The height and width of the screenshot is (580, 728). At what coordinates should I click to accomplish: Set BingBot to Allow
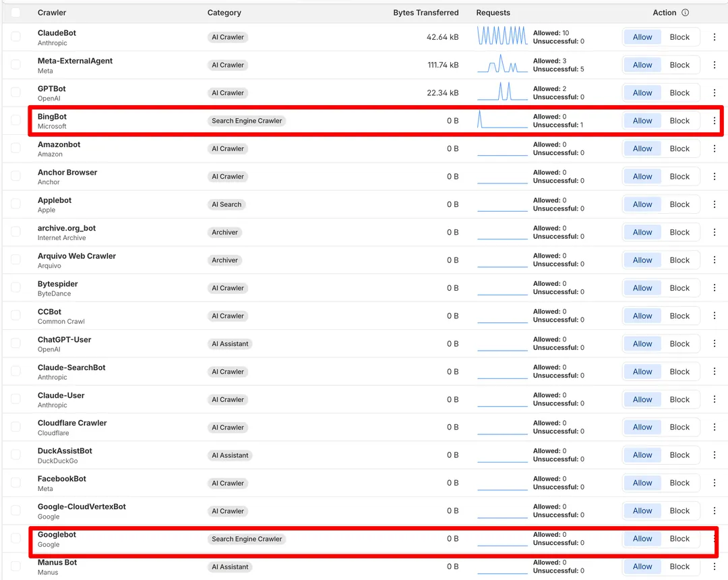coord(642,121)
